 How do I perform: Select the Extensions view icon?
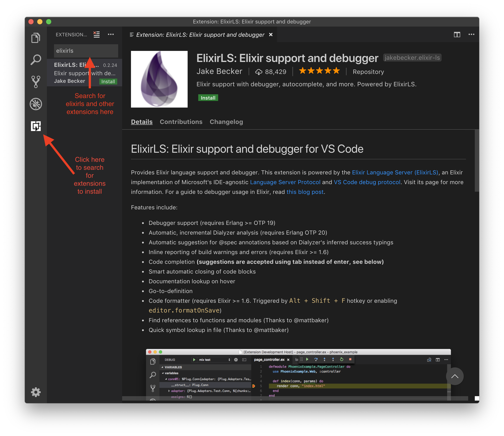[36, 126]
